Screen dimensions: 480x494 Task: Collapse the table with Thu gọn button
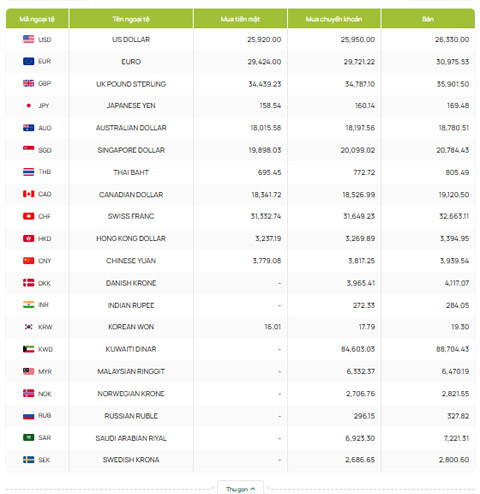pos(240,489)
